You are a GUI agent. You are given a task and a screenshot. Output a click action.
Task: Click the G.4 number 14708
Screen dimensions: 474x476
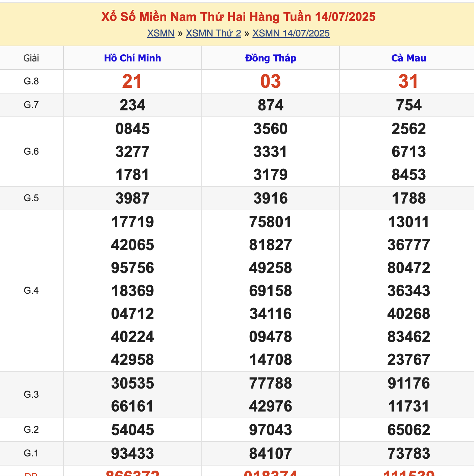[x=271, y=360]
